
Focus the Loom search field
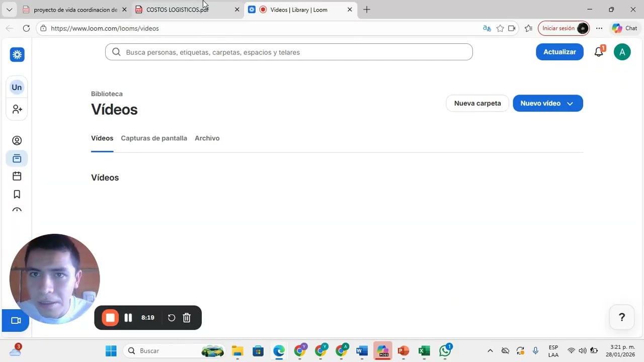point(289,52)
